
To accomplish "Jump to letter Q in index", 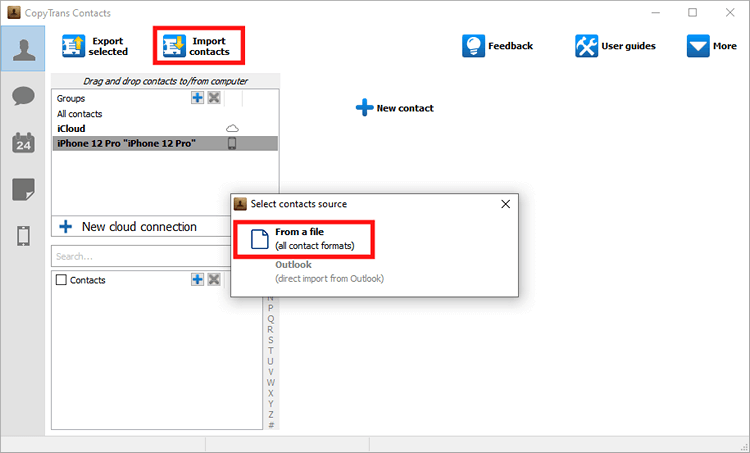I will pos(271,319).
